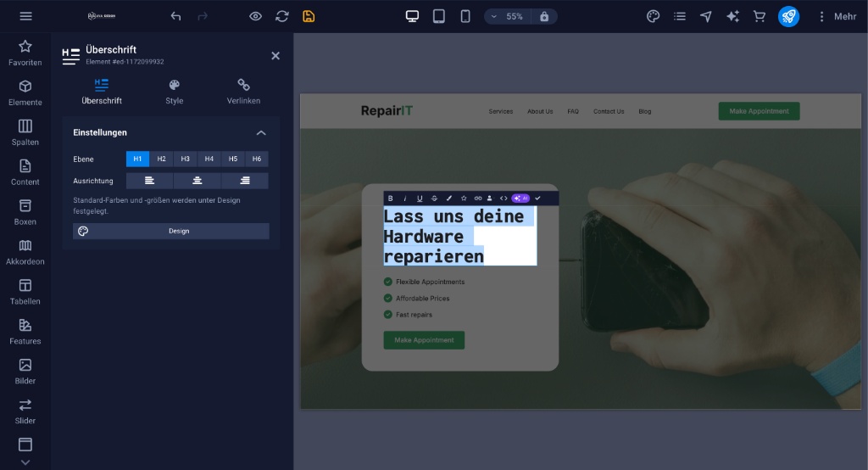Expand more sidebar items with bottom chevron
Viewport: 868px width, 470px height.
tap(25, 462)
